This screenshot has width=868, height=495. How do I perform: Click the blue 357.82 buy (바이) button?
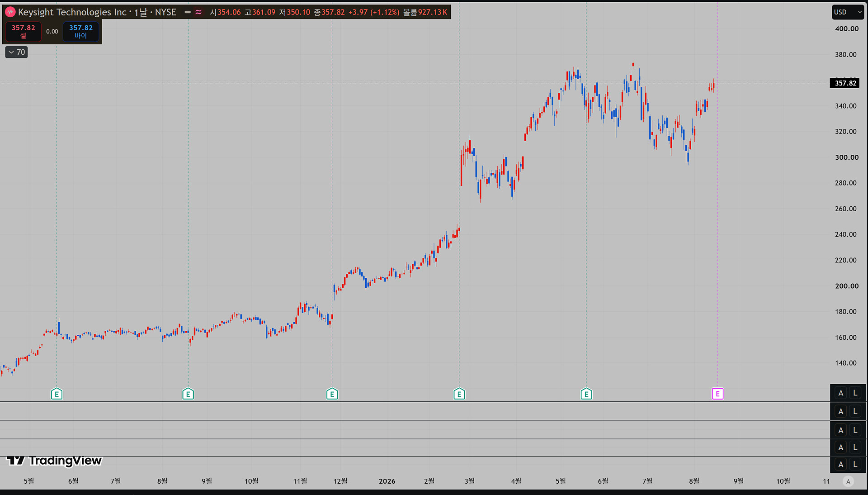point(81,32)
